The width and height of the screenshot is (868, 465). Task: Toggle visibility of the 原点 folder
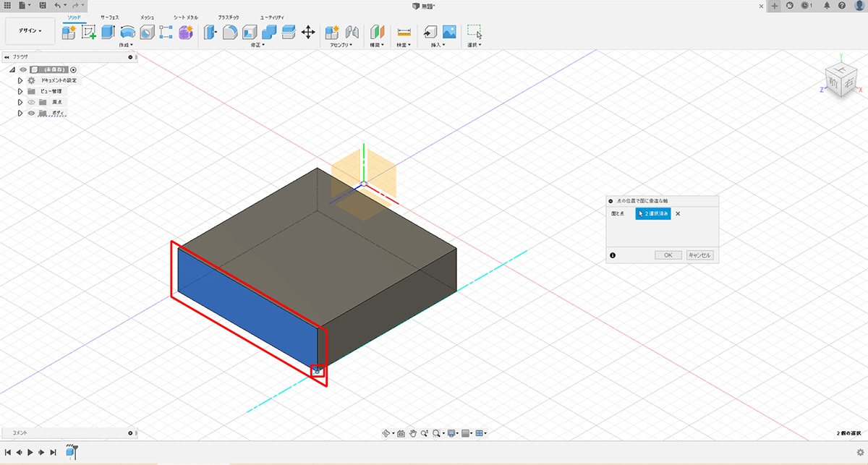click(x=31, y=102)
